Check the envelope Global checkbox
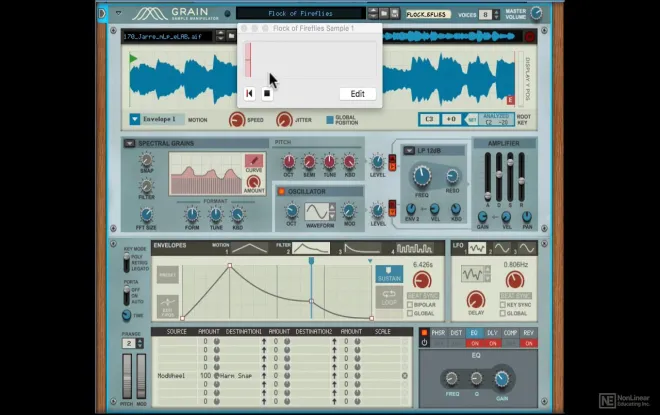This screenshot has height=415, width=660. click(x=410, y=314)
